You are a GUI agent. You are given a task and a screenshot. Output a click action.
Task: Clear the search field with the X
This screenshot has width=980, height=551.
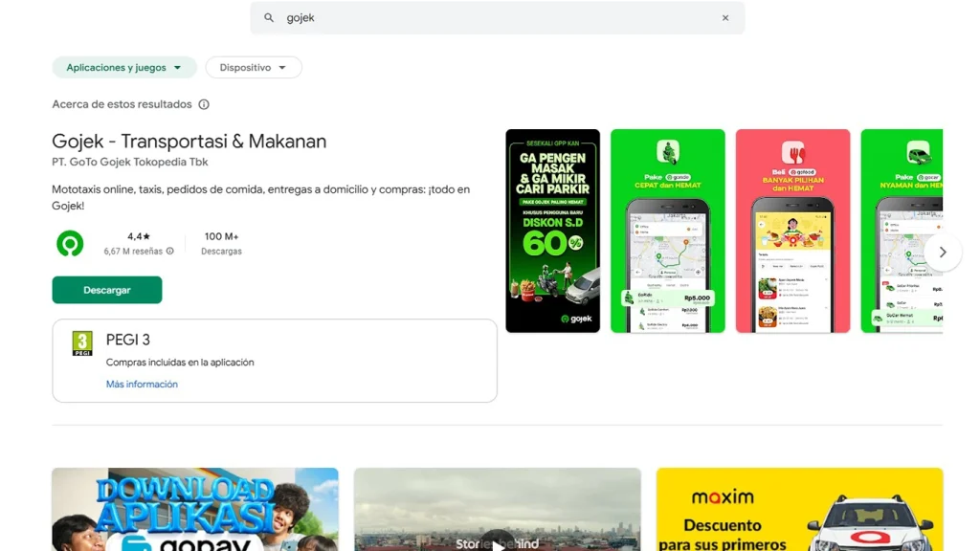pos(725,17)
